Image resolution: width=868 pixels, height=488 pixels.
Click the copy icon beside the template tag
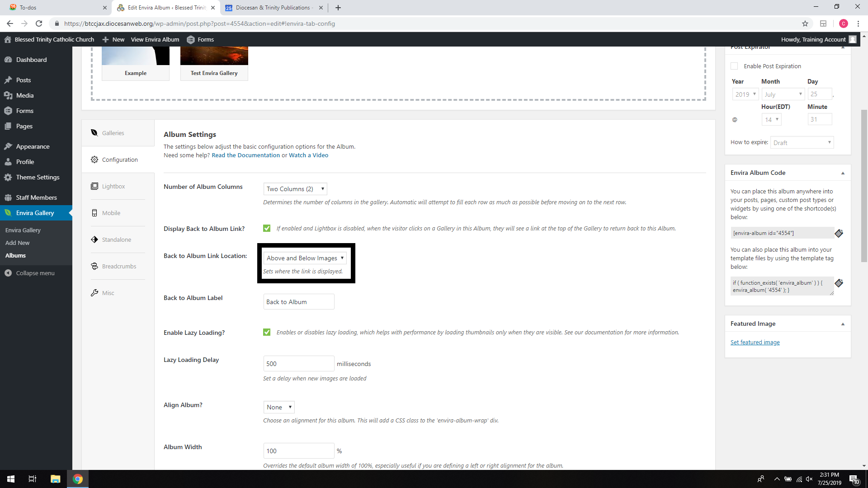(x=839, y=283)
